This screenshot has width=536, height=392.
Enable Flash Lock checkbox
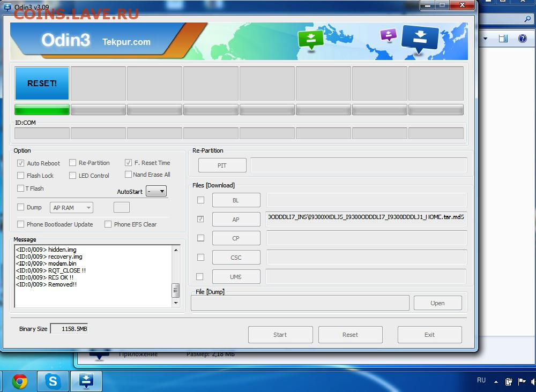20,176
